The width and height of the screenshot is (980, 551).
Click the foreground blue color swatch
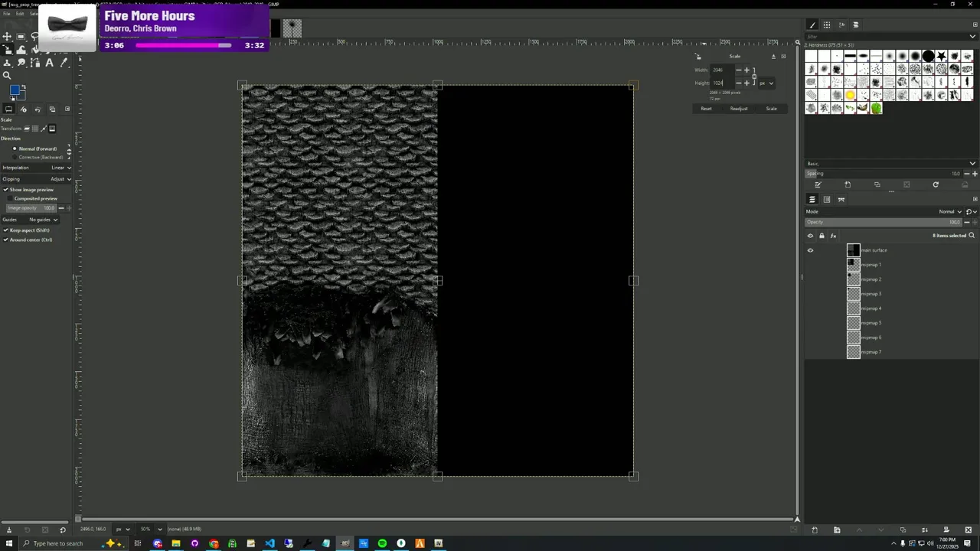click(x=15, y=90)
